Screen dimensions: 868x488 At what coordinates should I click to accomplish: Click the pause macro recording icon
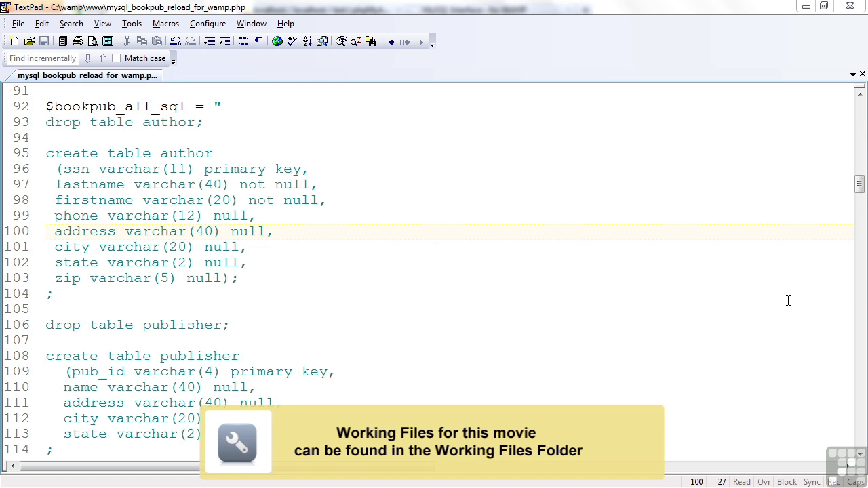(x=405, y=42)
